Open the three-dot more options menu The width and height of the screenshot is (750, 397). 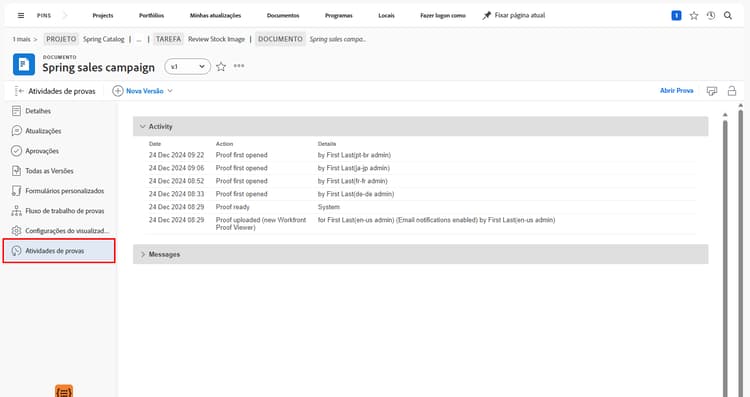coord(239,66)
